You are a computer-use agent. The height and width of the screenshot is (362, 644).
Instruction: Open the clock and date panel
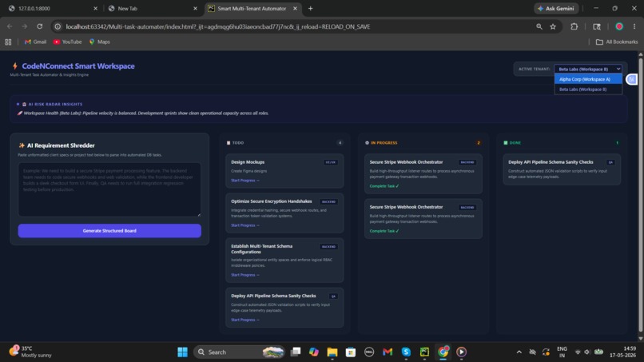pyautogui.click(x=623, y=352)
